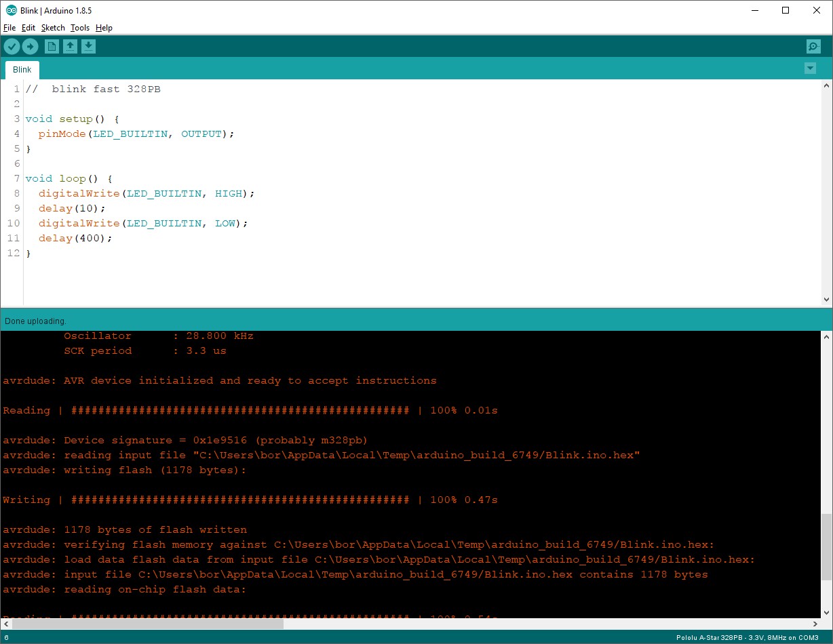This screenshot has width=833, height=644.
Task: Open the Tools menu
Action: point(80,28)
